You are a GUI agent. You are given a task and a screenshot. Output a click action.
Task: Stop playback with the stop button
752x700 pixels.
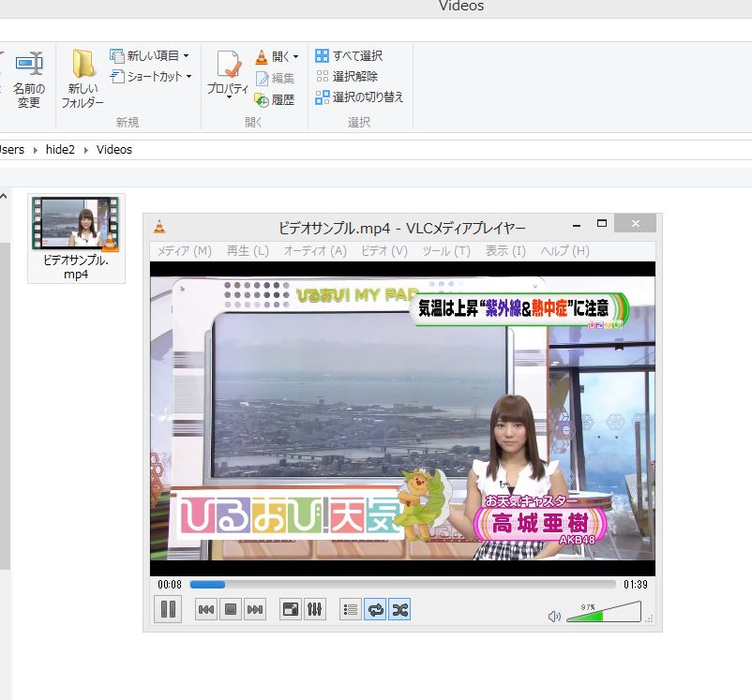[231, 610]
